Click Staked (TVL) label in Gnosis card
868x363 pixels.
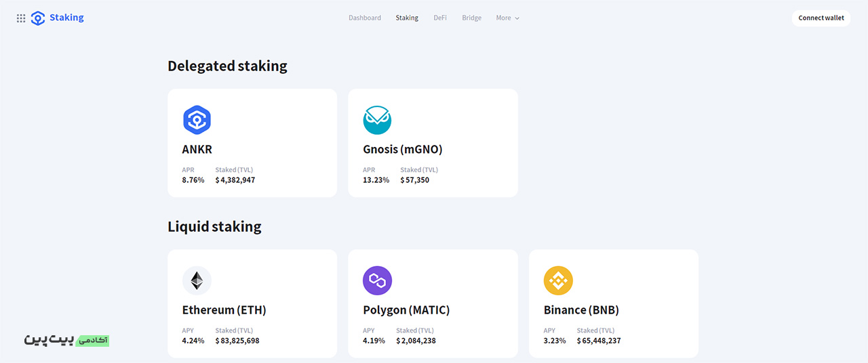point(419,170)
